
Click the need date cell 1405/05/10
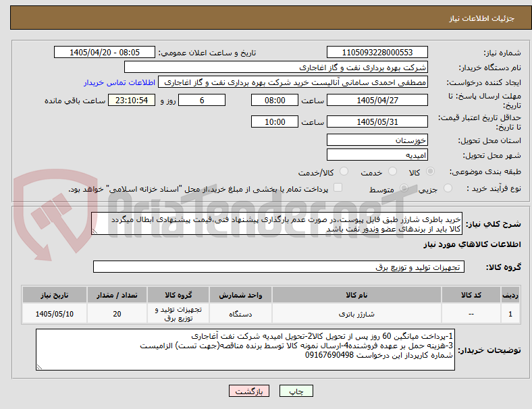[54, 314]
